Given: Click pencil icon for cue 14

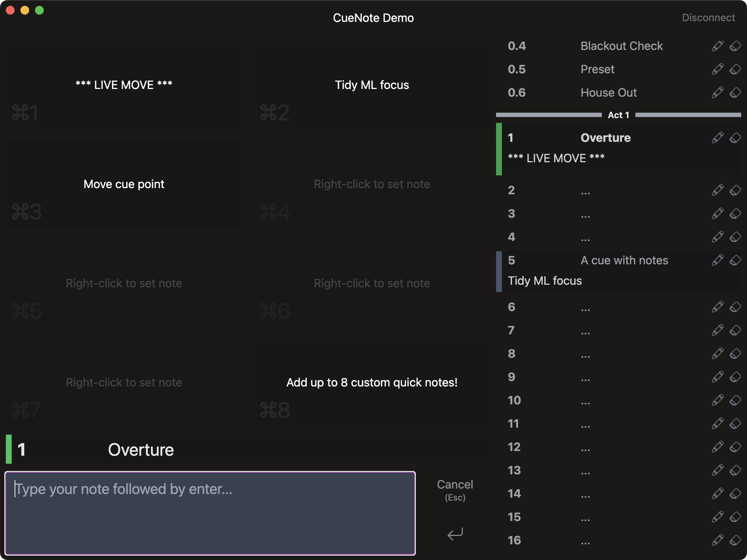Looking at the screenshot, I should [x=717, y=494].
